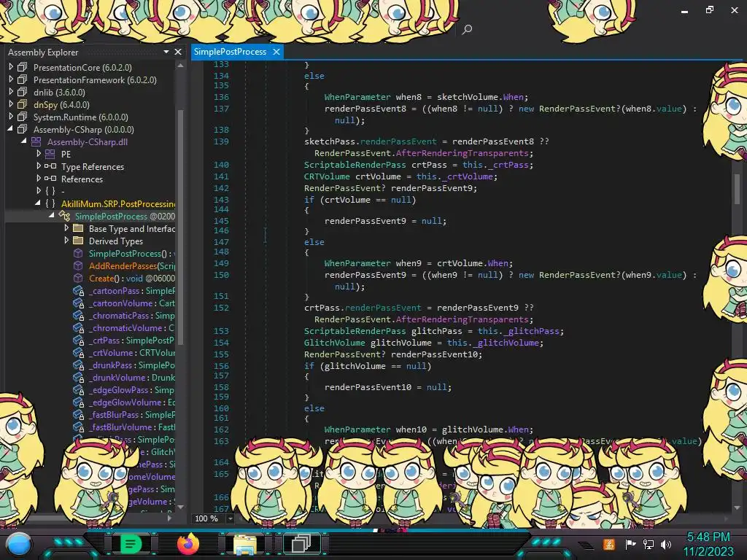Click CRTVolume type on line 141
The height and width of the screenshot is (560, 747).
(x=327, y=176)
